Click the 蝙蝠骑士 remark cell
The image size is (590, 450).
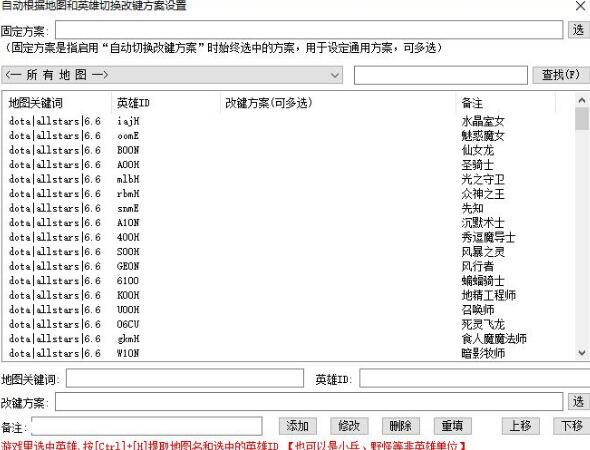483,280
